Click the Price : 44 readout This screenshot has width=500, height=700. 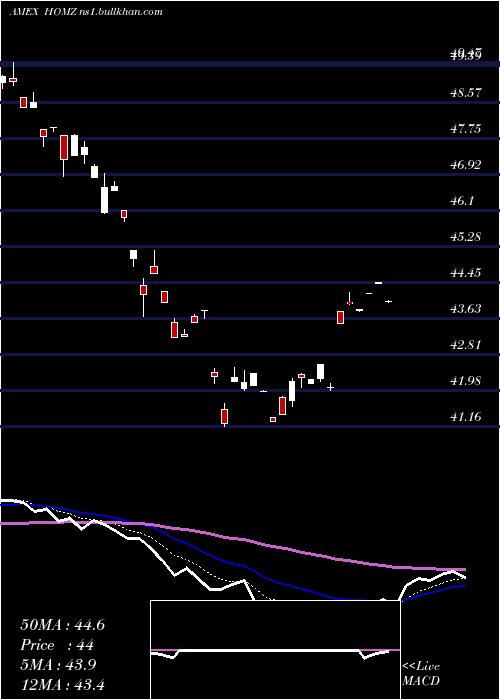click(x=57, y=645)
